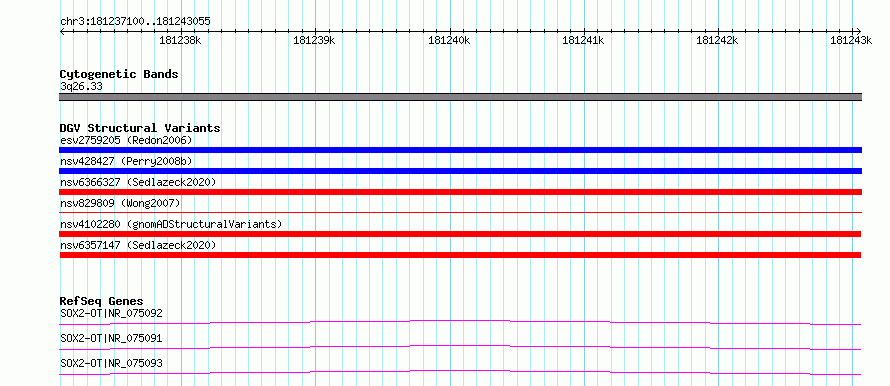
Task: Select the nsv829809 (Wong2007) label
Action: pos(120,203)
